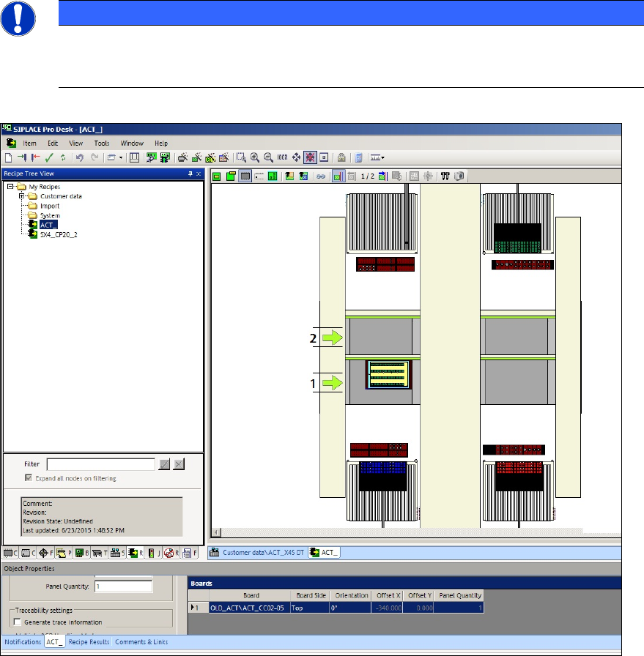This screenshot has width=644, height=656.
Task: Click the horizontal scrollbar left arrow
Action: click(216, 532)
